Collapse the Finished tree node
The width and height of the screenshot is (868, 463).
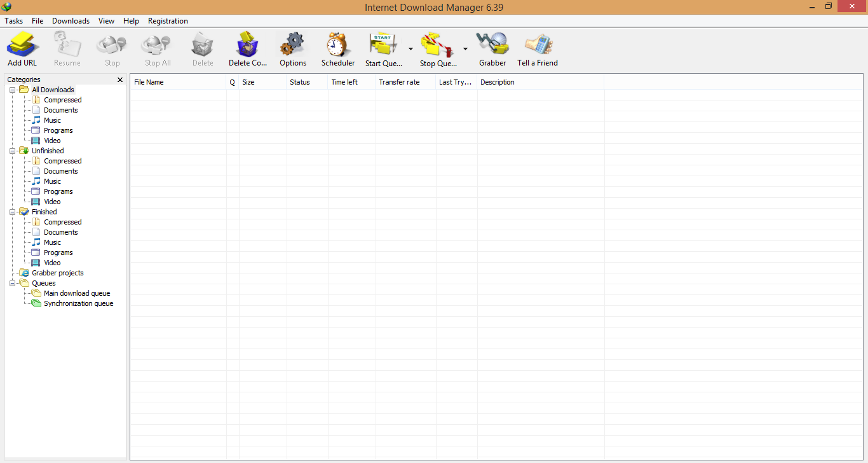12,212
